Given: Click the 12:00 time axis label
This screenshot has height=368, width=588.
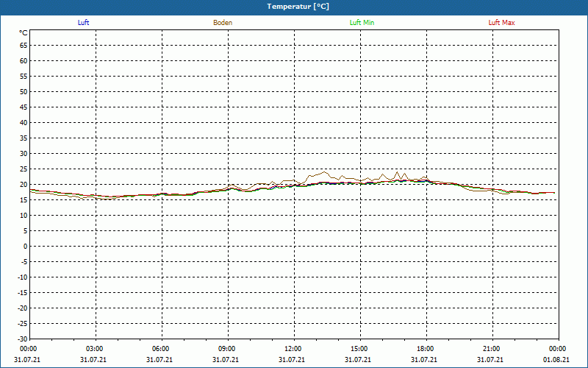Looking at the screenshot, I should [293, 349].
